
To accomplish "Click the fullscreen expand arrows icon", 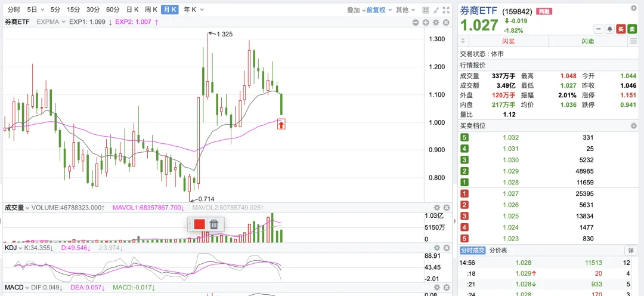I will click(446, 10).
